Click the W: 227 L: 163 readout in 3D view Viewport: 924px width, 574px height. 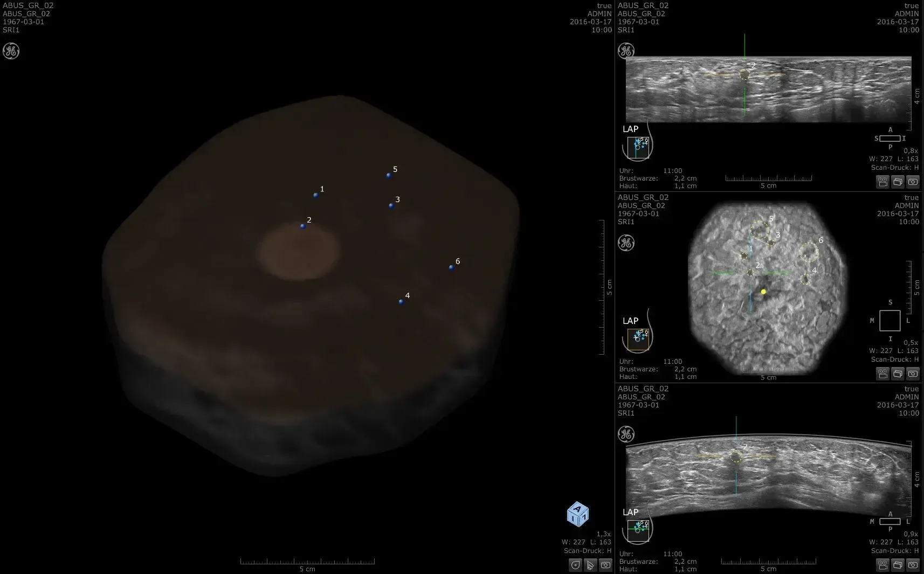pyautogui.click(x=586, y=542)
